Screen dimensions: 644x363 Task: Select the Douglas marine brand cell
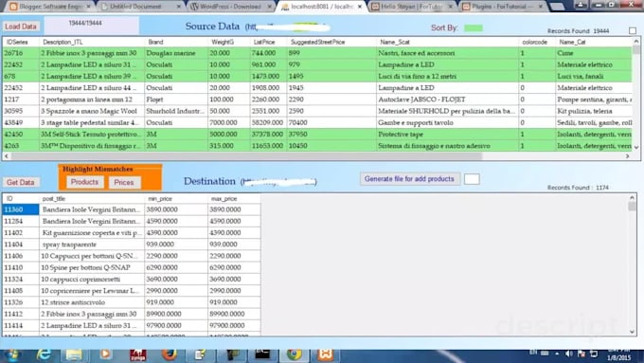pyautogui.click(x=176, y=53)
